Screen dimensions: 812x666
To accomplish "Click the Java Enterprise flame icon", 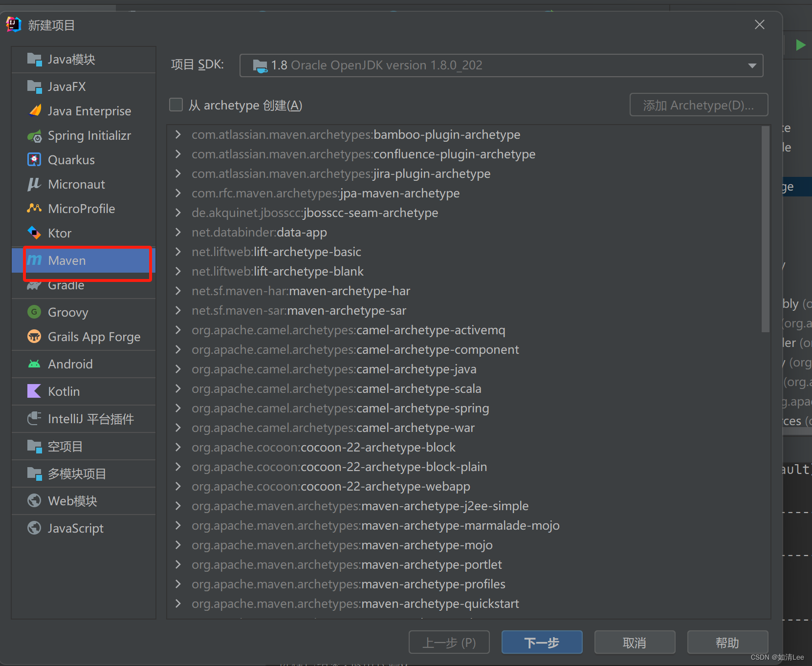I will [x=34, y=111].
